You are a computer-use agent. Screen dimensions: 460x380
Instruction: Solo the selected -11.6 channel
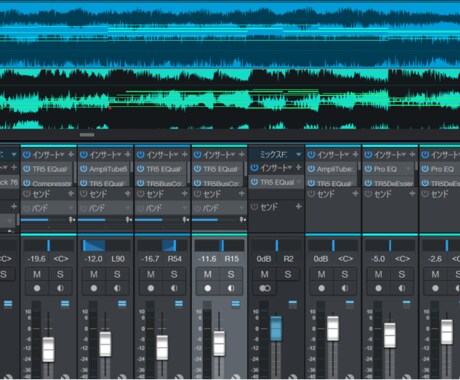coord(231,274)
